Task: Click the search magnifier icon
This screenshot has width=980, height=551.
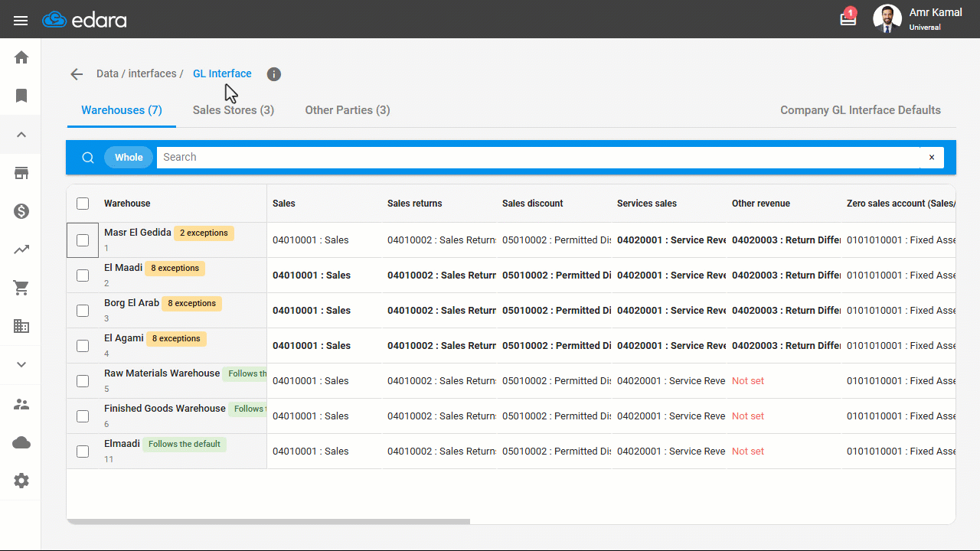Action: click(x=88, y=157)
